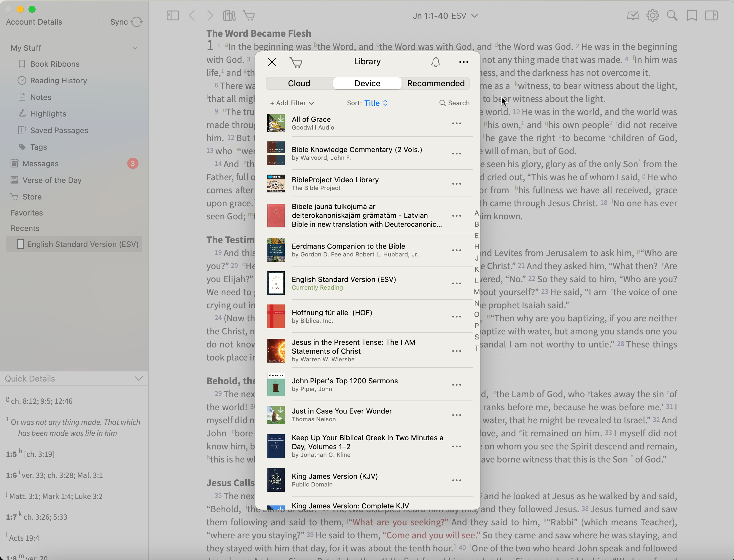Open Notes in sidebar
The image size is (734, 560).
[x=41, y=97]
